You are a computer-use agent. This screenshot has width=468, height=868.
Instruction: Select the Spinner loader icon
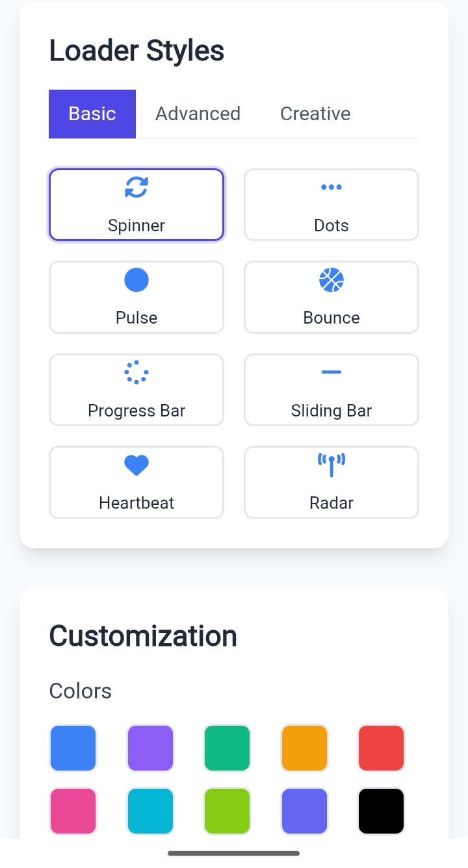pyautogui.click(x=136, y=188)
